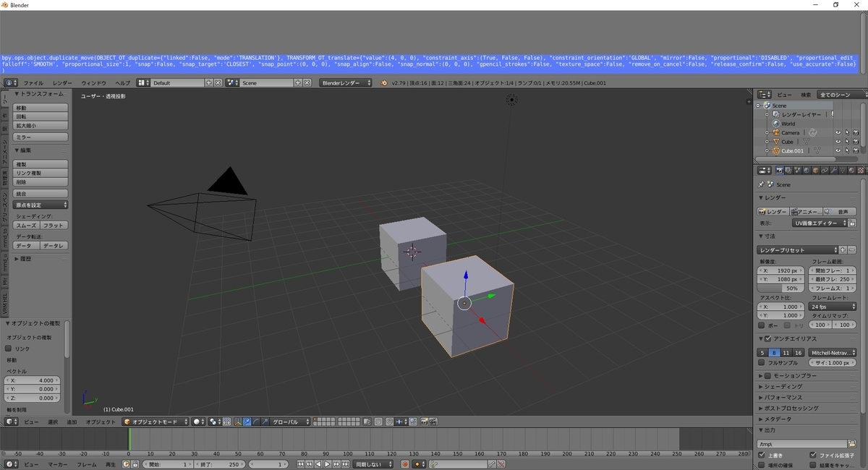The image size is (868, 470).
Task: Open the Mitchell-Netravali filter dropdown
Action: [x=832, y=352]
